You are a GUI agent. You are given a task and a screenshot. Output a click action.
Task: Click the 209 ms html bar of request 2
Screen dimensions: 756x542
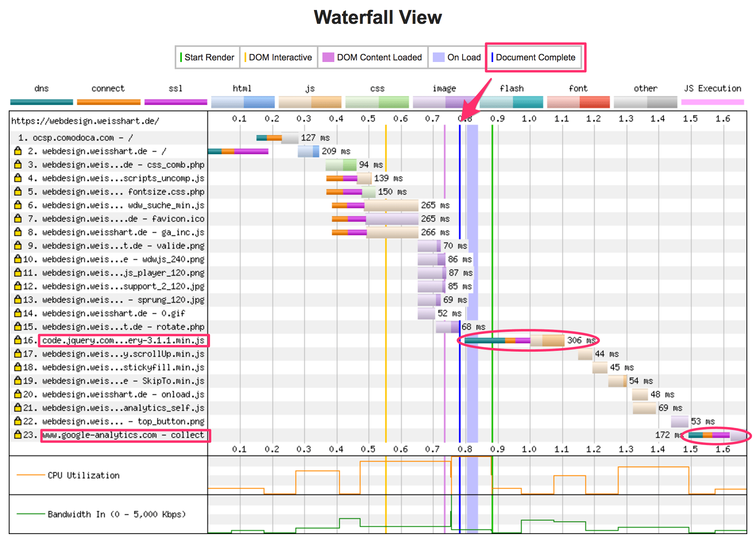(309, 151)
